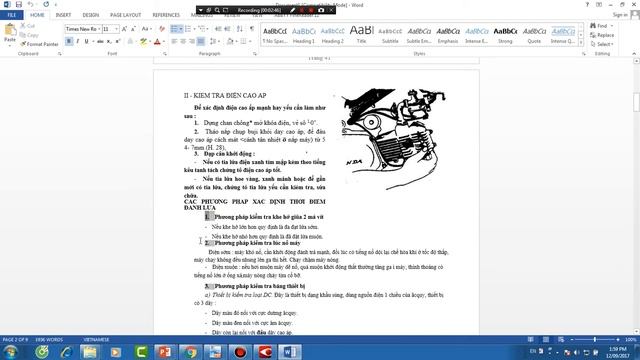The width and height of the screenshot is (640, 360).
Task: Switch to the INSERT tab
Action: click(x=63, y=15)
